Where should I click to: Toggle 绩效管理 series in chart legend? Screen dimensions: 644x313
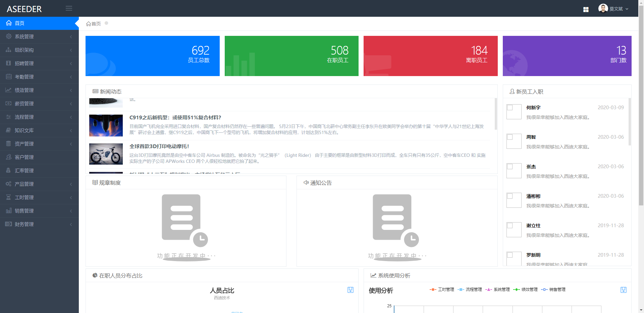(525, 289)
